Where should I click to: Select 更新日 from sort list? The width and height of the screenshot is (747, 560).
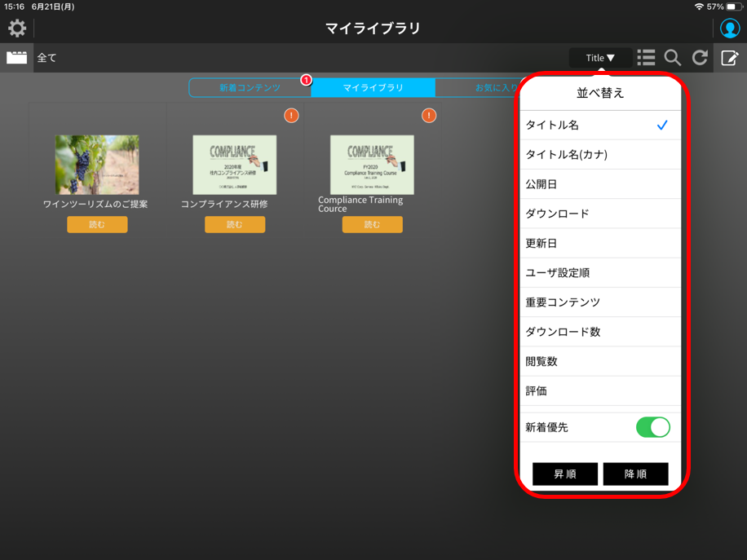[x=599, y=243]
